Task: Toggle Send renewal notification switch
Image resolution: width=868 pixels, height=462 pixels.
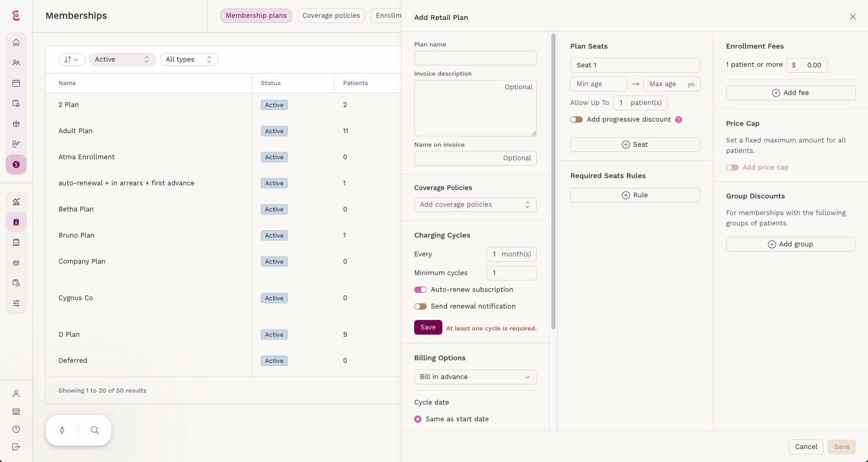Action: [420, 306]
